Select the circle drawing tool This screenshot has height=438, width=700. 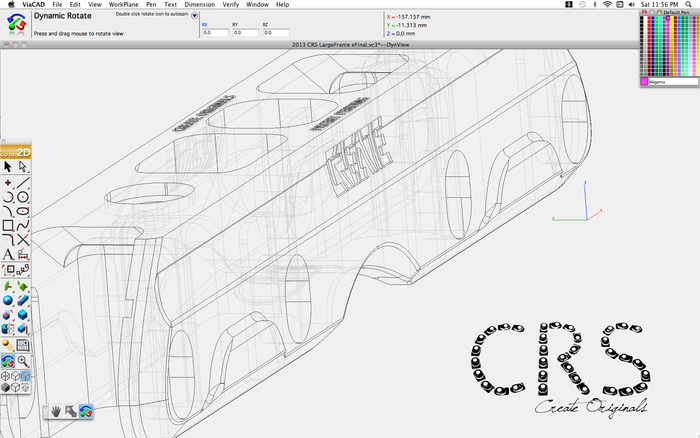22,197
